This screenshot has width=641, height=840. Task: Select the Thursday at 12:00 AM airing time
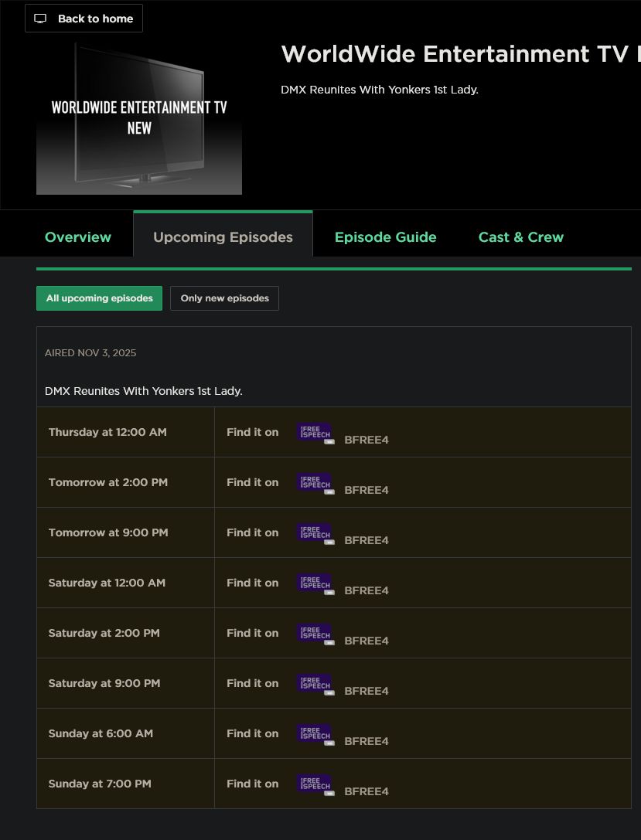[x=107, y=432]
